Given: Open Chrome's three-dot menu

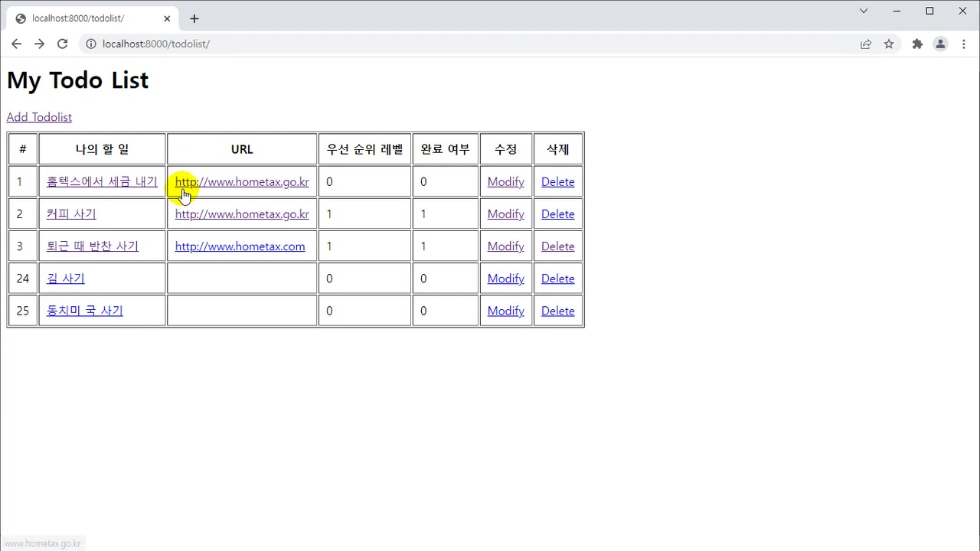Looking at the screenshot, I should [x=963, y=44].
